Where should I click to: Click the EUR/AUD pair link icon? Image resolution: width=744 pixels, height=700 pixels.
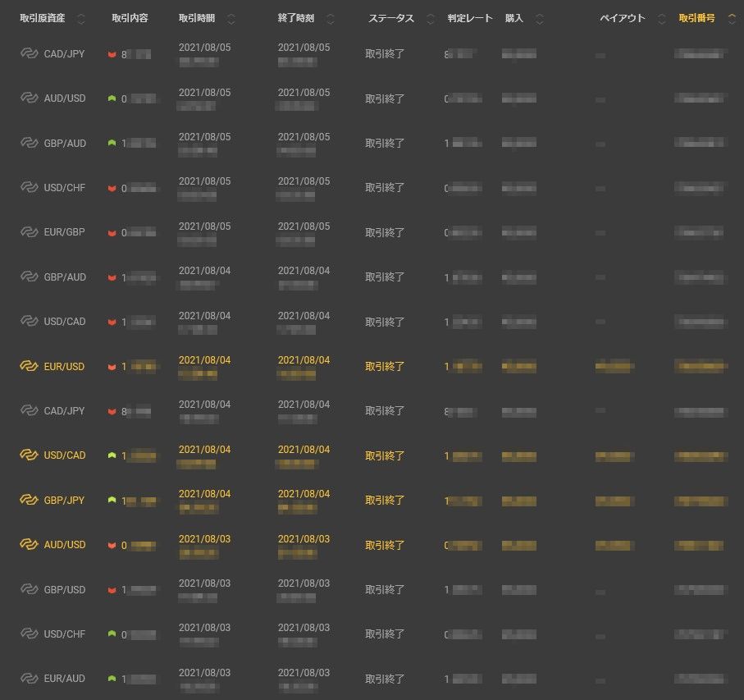[30, 679]
